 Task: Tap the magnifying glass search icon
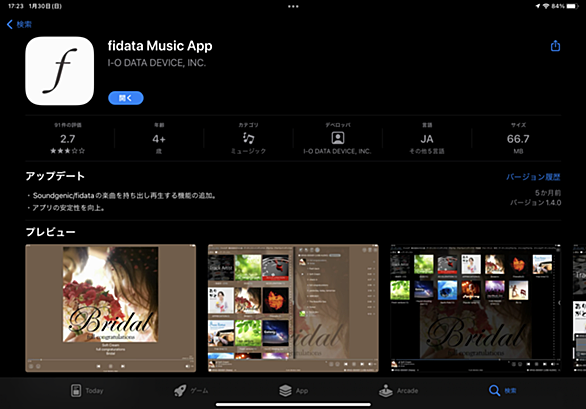pyautogui.click(x=494, y=391)
